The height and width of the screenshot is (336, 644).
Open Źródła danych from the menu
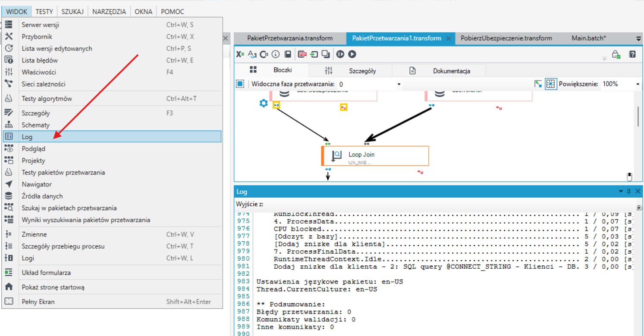[x=112, y=196]
